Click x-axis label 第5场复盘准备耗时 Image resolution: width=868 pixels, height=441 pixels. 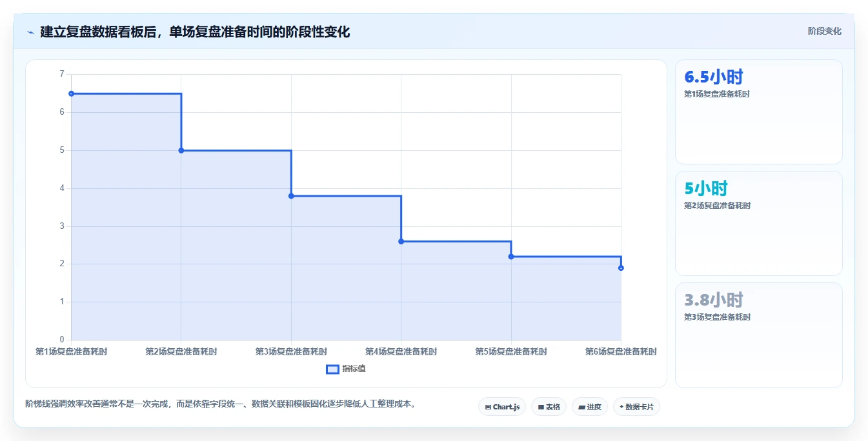(511, 351)
